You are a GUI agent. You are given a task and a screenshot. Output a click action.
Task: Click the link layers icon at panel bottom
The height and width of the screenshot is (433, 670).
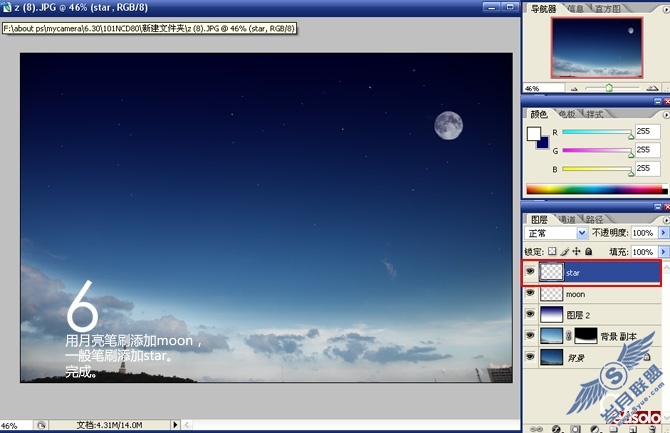[x=536, y=429]
